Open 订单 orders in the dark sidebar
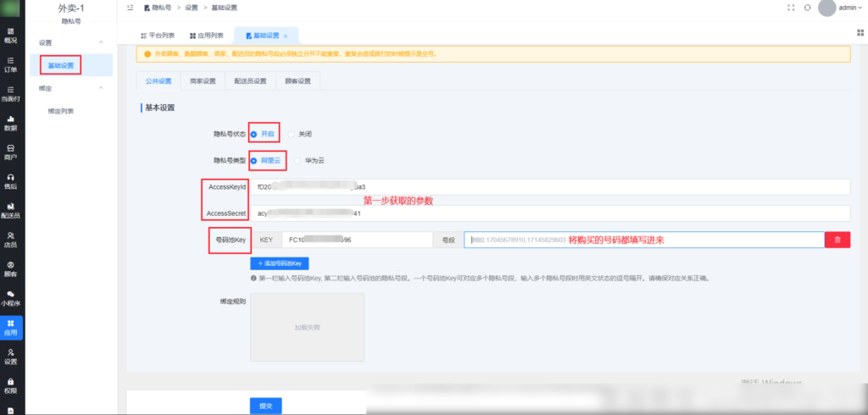 (x=11, y=64)
